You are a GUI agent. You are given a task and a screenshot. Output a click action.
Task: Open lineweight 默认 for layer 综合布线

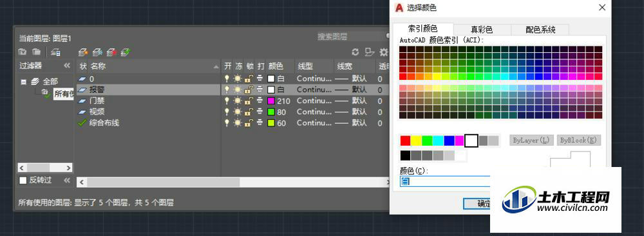tap(351, 123)
